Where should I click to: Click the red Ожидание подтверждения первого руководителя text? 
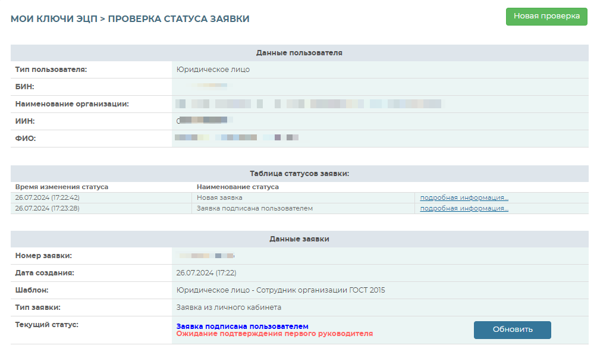275,334
